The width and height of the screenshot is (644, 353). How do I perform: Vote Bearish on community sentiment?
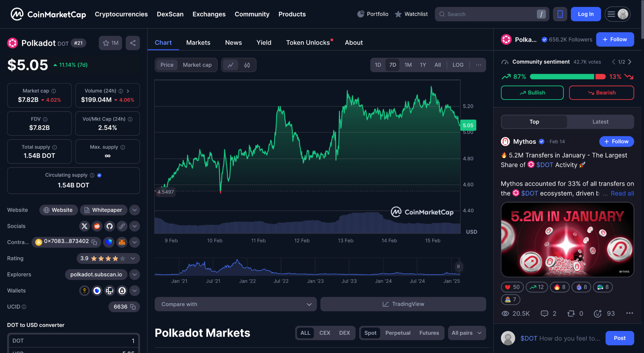tap(602, 93)
